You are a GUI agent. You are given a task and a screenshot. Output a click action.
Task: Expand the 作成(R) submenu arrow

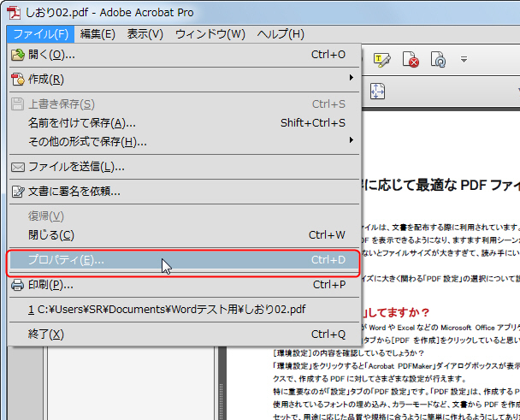click(352, 78)
